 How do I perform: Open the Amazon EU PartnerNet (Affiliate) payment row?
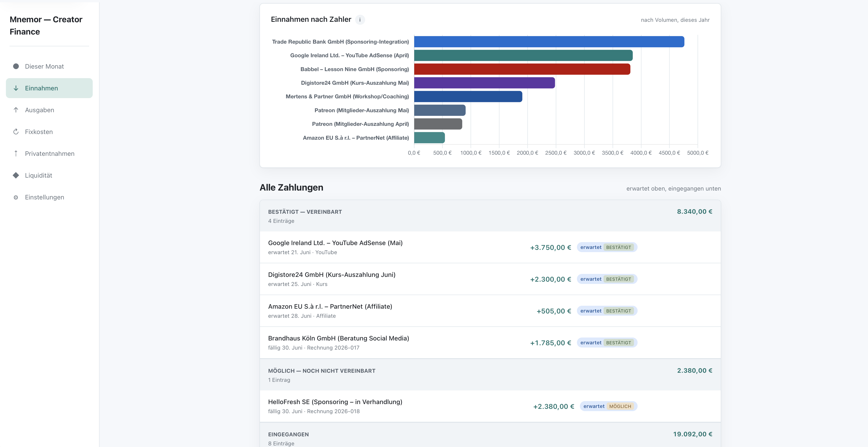click(x=490, y=311)
